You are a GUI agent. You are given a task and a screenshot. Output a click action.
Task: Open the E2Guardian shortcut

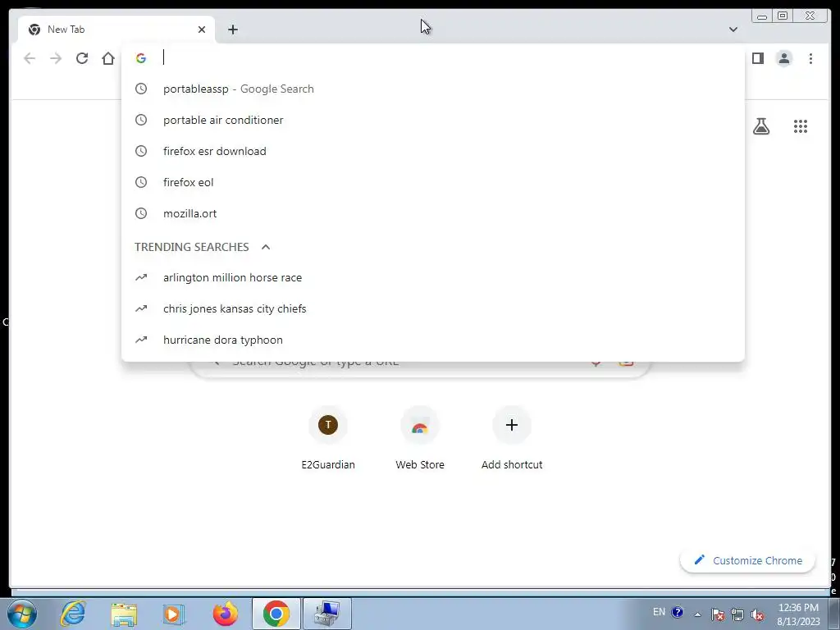(328, 440)
